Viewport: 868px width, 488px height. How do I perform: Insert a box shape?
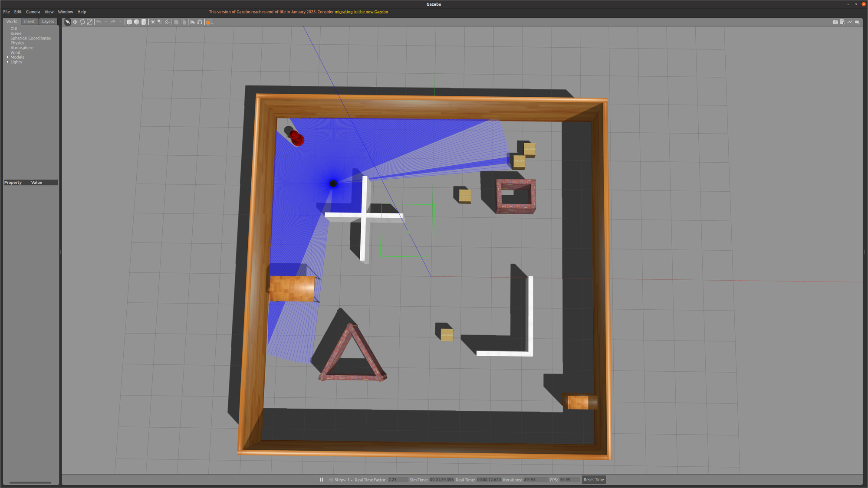[129, 22]
